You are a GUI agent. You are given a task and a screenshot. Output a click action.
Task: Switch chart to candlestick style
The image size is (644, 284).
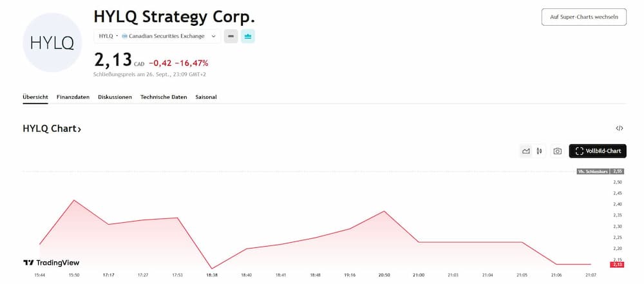539,151
